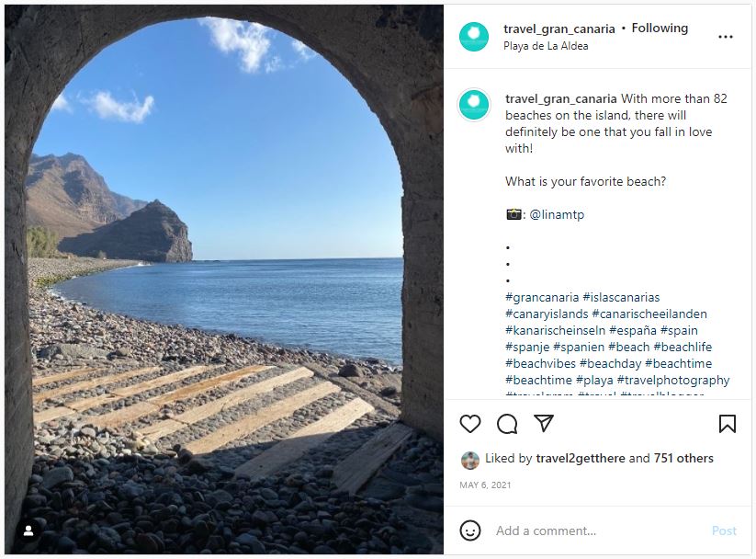Click the May 6, 2021 timestamp
Screen dimensions: 756x559
485,485
